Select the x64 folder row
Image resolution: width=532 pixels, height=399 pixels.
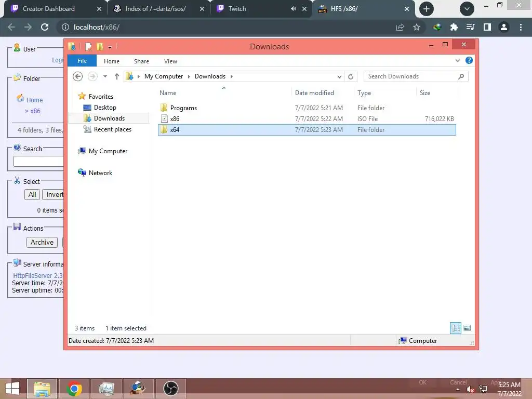307,129
